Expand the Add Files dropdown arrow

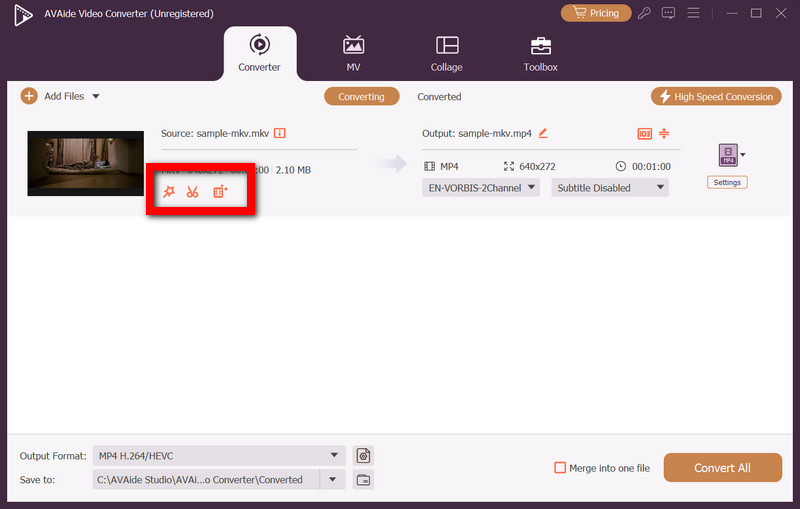pyautogui.click(x=96, y=96)
